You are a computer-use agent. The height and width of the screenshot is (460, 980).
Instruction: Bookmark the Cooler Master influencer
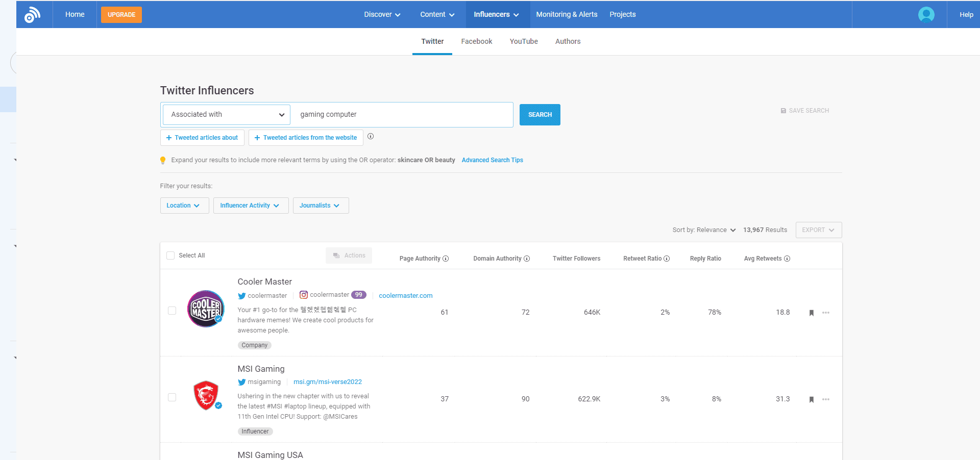(x=812, y=313)
